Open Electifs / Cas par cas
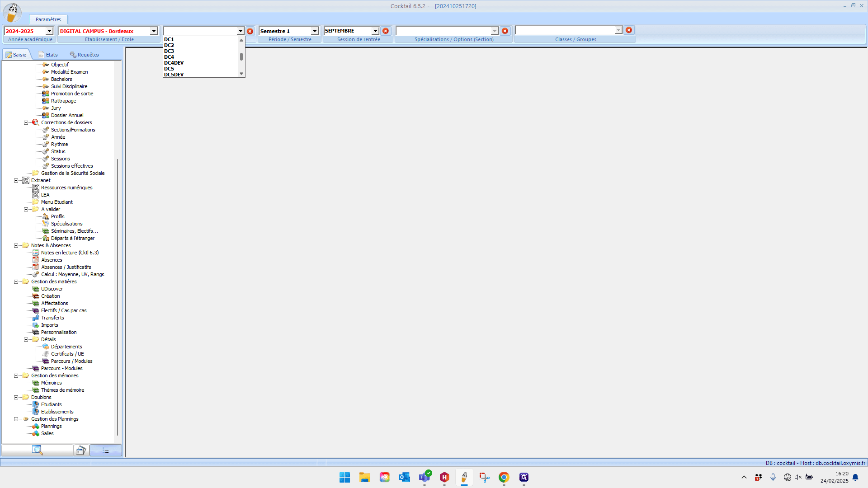868x488 pixels. 64,310
